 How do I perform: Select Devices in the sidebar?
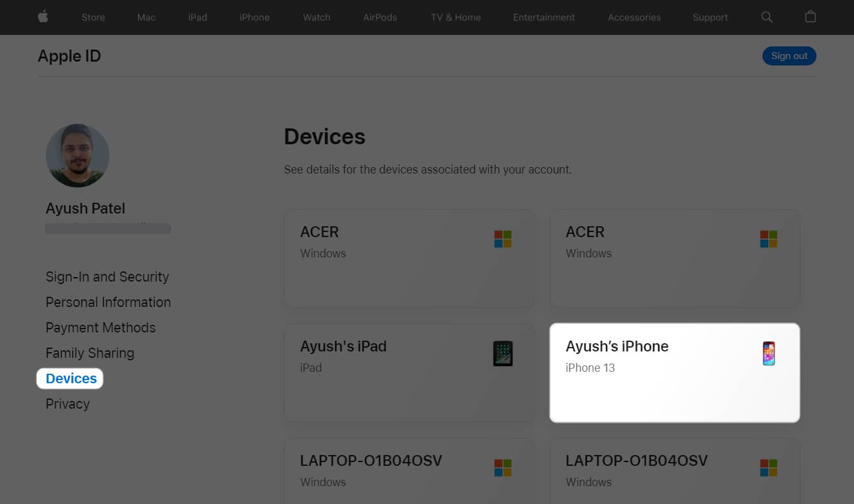[69, 378]
